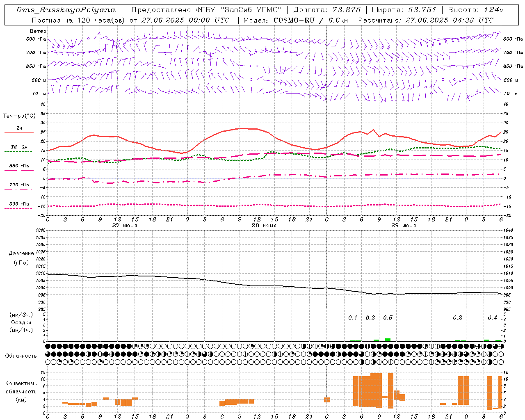This screenshot has width=525, height=420.
Task: Click the station name Oms_RusskayaPolyana
Action: click(66, 10)
